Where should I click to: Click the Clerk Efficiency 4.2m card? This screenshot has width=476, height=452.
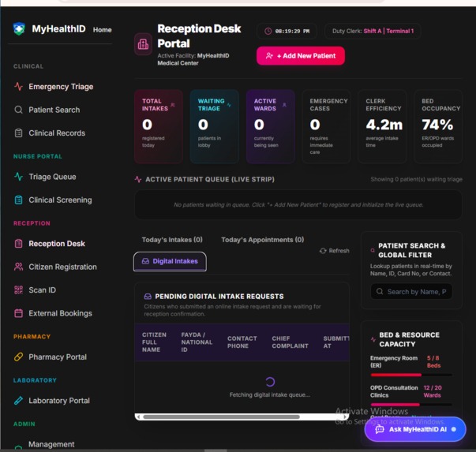pos(382,126)
